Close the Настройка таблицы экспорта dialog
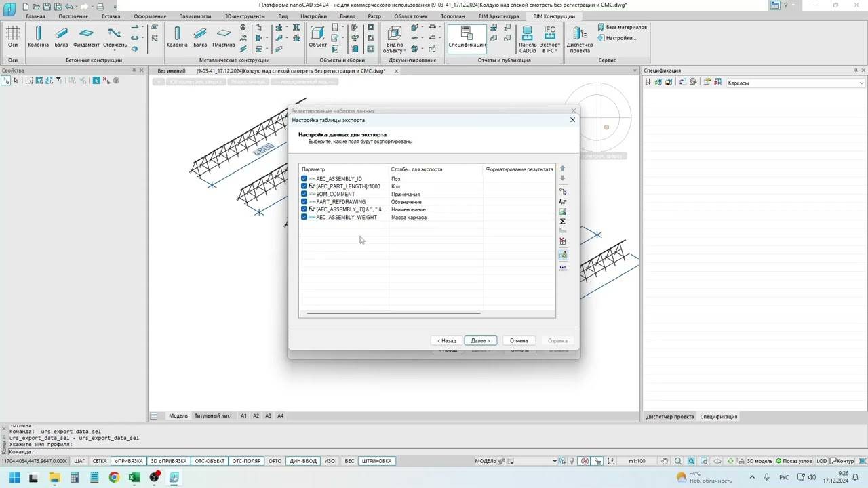 572,120
